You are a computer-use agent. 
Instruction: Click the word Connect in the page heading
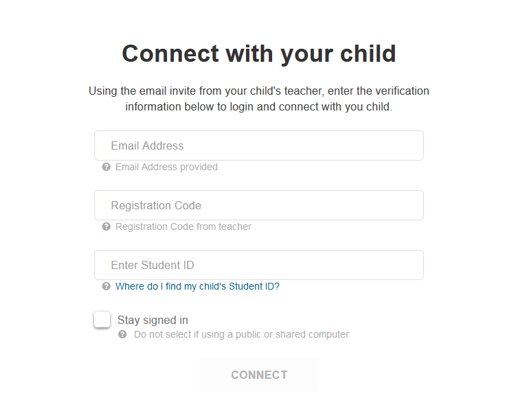(168, 54)
